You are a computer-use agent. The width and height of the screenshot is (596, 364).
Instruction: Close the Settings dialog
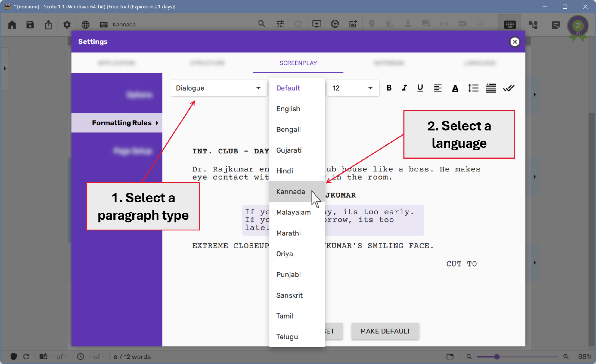[515, 42]
